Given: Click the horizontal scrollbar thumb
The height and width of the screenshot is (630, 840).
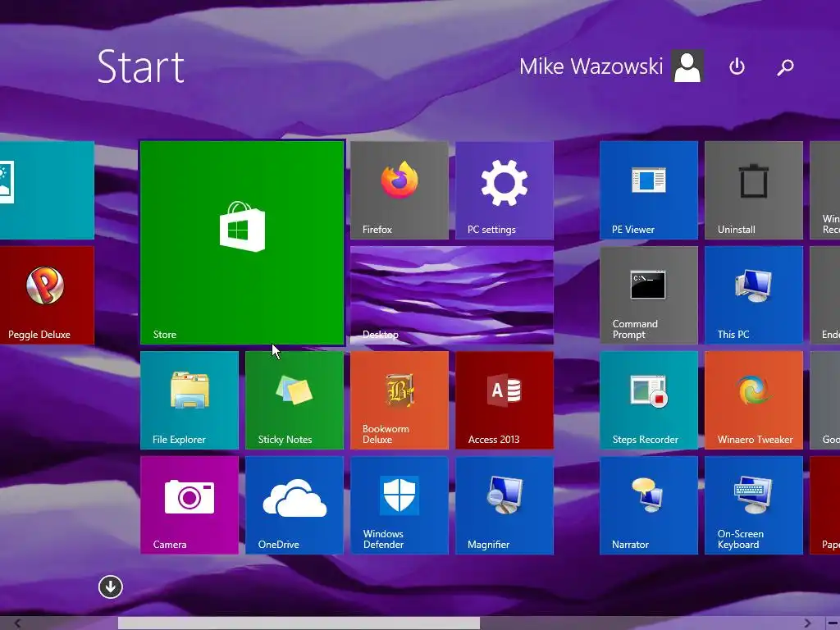Looking at the screenshot, I should [299, 623].
